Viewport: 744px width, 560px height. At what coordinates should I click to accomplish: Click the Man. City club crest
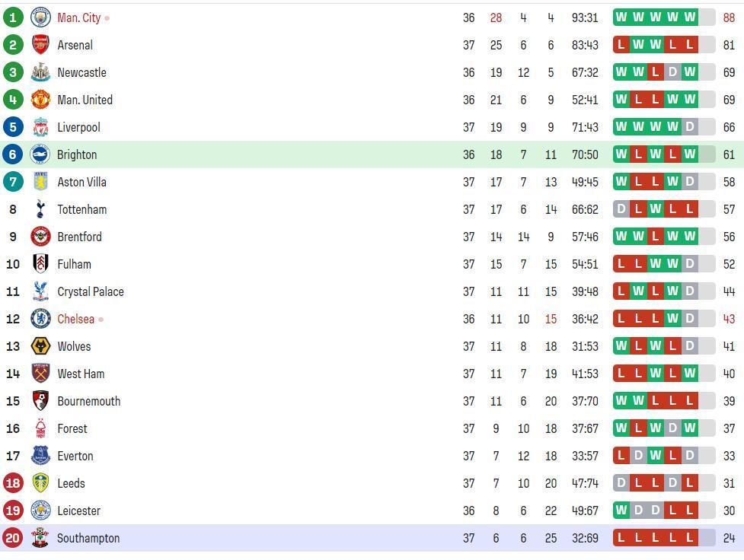pos(40,17)
